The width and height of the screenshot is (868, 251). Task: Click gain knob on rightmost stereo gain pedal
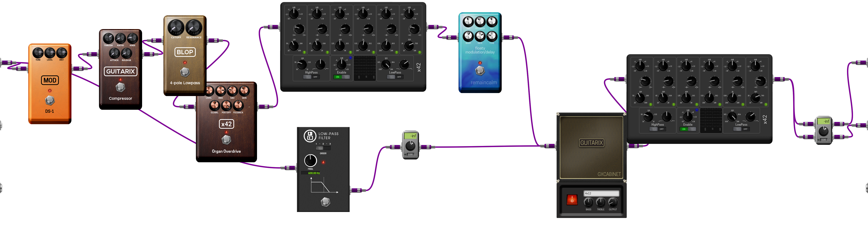[823, 131]
